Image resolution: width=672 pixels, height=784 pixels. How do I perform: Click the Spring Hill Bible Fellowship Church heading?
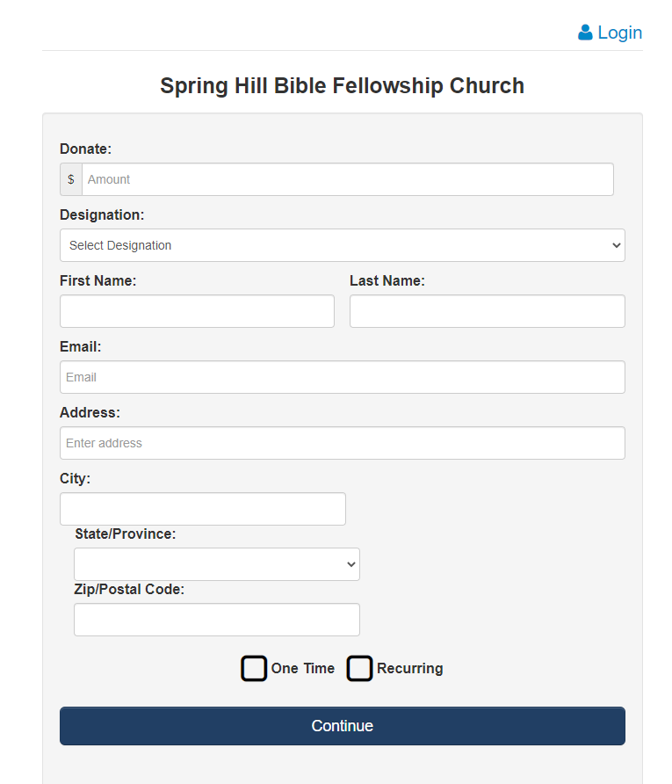(342, 86)
